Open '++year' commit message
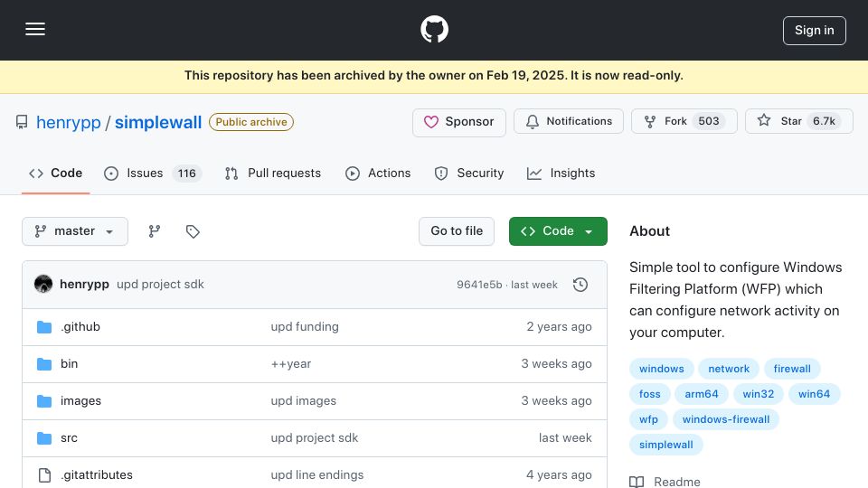This screenshot has height=488, width=868. [290, 364]
